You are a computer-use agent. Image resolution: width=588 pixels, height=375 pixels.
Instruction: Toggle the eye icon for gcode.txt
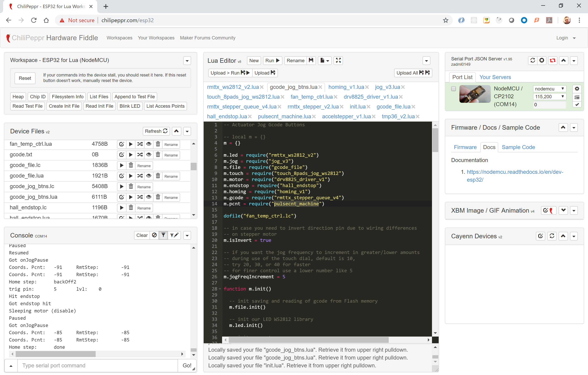(x=149, y=155)
